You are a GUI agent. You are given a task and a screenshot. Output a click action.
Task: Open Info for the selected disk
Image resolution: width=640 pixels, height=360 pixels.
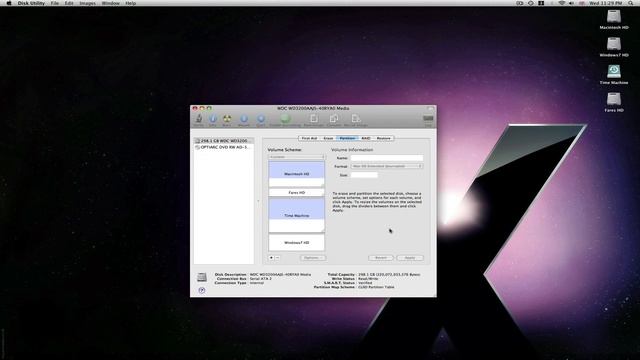click(x=213, y=119)
